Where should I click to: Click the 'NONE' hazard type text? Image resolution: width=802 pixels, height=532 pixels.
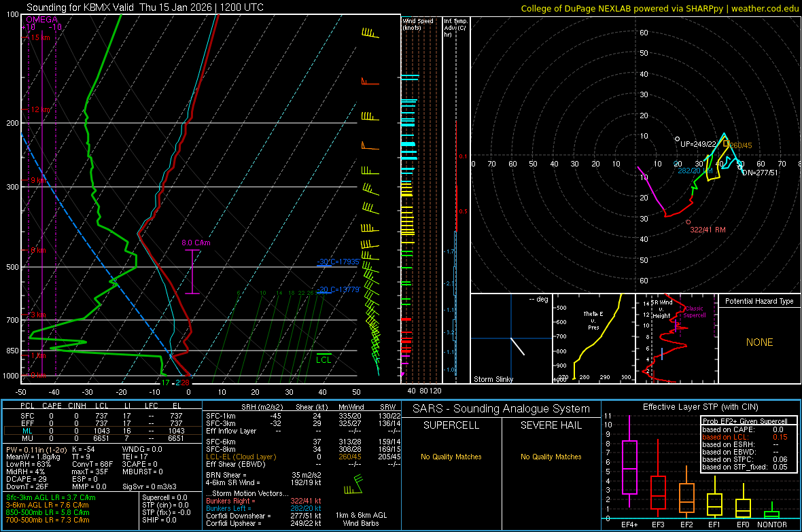tap(759, 342)
